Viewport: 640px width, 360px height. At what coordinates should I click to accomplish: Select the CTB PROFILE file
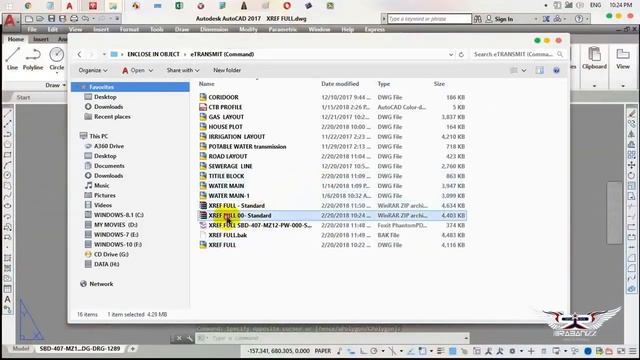point(225,107)
